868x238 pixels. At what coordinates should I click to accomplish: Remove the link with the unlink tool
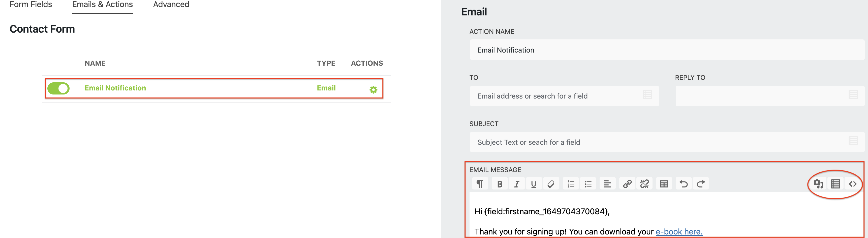click(645, 183)
